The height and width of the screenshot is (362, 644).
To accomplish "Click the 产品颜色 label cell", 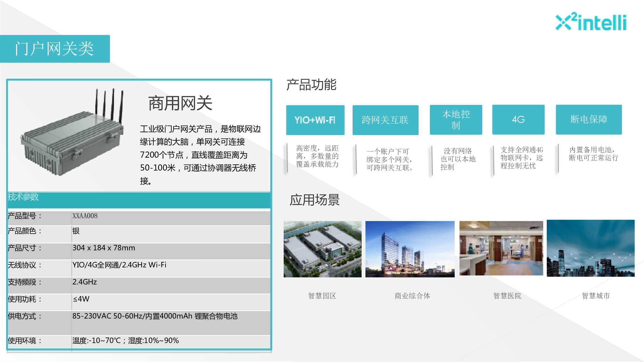I will [x=39, y=234].
